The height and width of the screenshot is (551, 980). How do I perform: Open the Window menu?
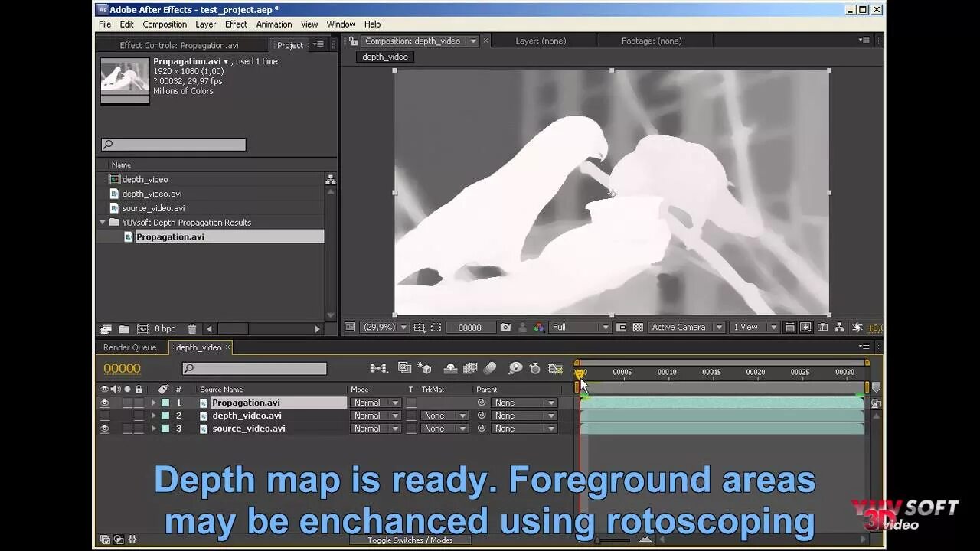coord(341,24)
